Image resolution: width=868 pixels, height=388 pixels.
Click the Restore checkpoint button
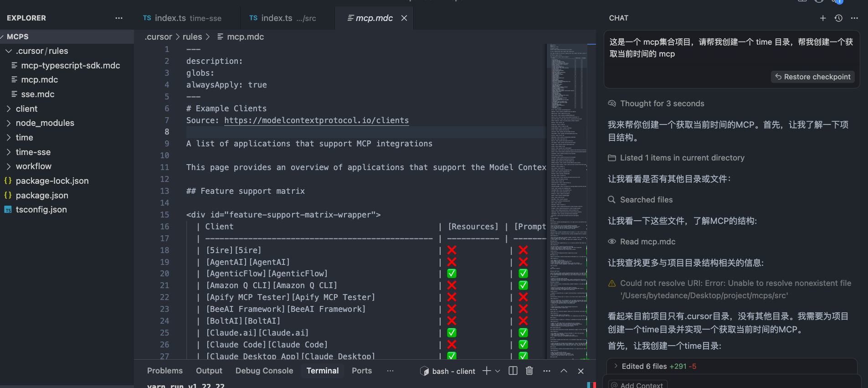coord(812,77)
